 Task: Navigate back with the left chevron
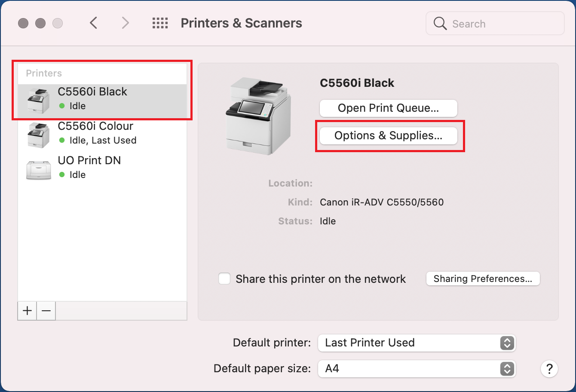coord(94,23)
